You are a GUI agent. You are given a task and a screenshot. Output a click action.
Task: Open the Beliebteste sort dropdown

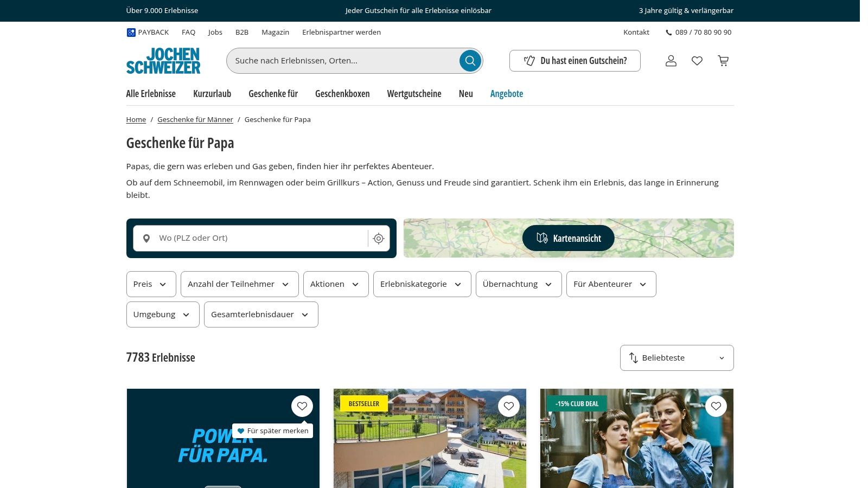677,358
